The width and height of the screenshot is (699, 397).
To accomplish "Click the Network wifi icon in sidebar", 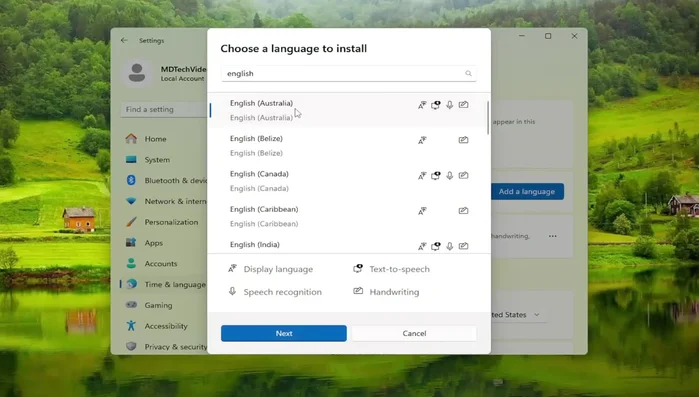I will click(131, 201).
